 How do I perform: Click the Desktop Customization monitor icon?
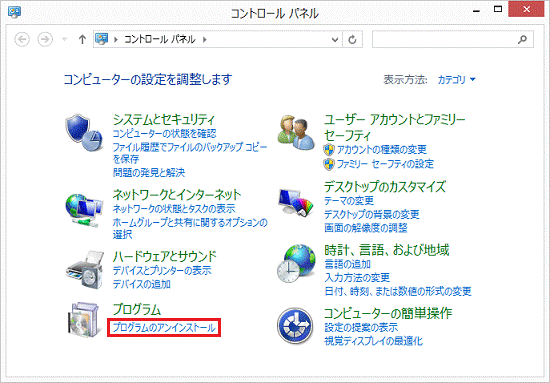296,202
